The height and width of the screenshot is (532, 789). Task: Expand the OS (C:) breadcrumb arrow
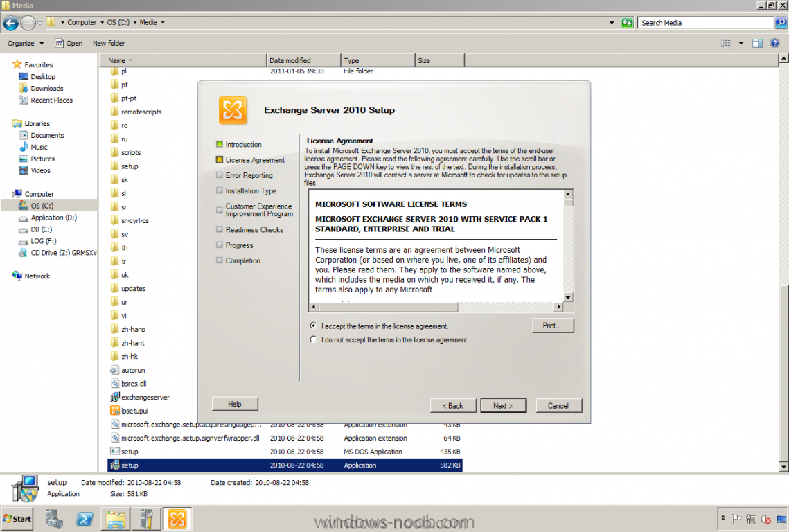coord(135,23)
